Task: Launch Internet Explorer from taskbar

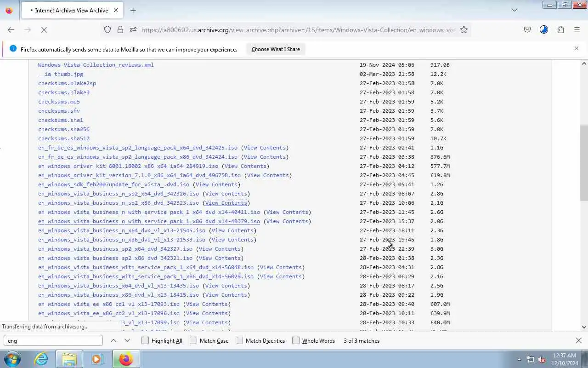Action: [41, 359]
